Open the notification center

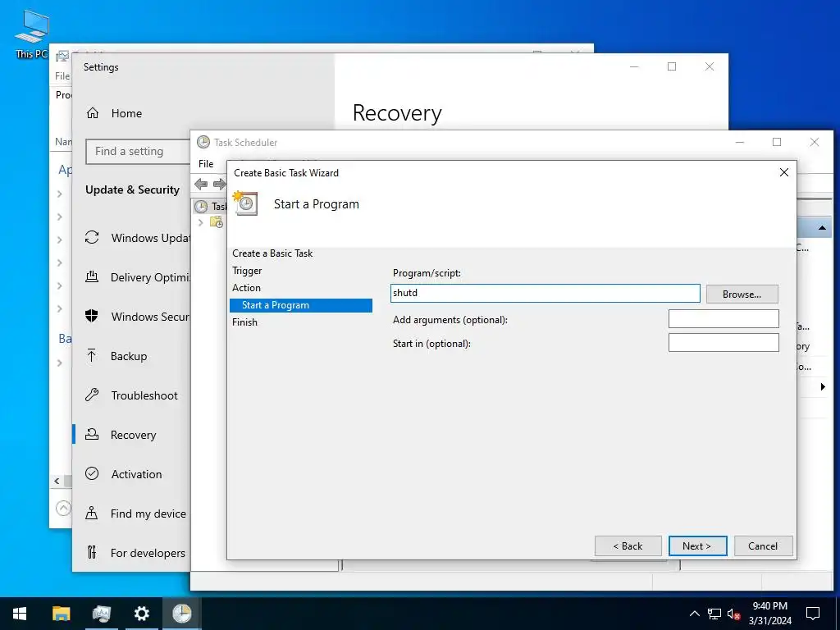tap(813, 614)
